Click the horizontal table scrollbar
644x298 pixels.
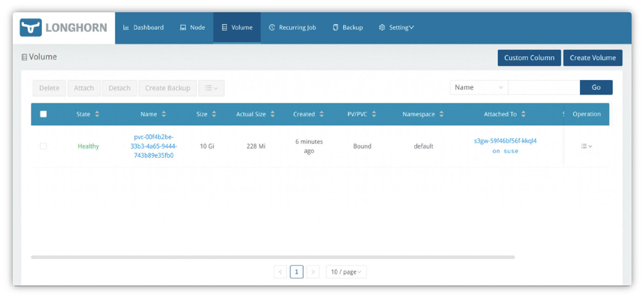coord(273,257)
